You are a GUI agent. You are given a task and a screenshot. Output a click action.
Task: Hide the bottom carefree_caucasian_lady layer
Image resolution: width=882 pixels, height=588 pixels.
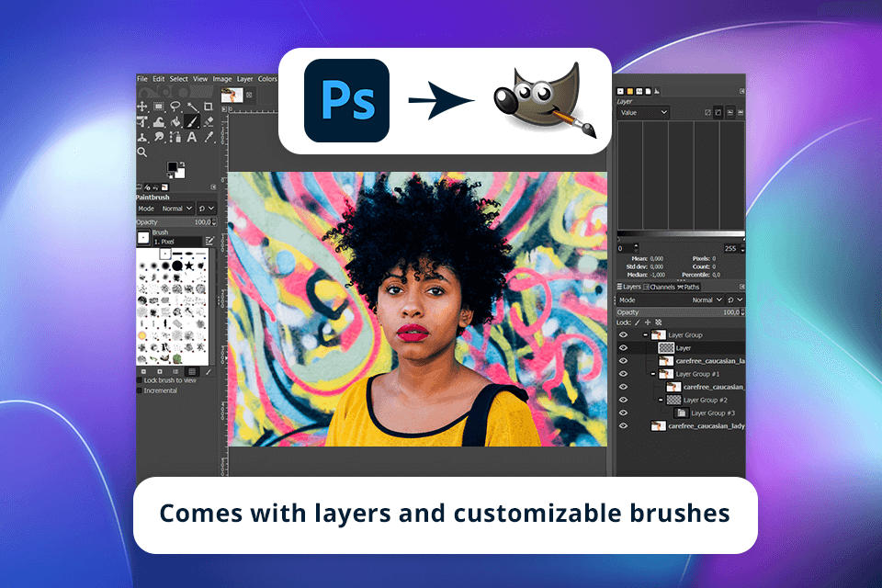(x=623, y=426)
